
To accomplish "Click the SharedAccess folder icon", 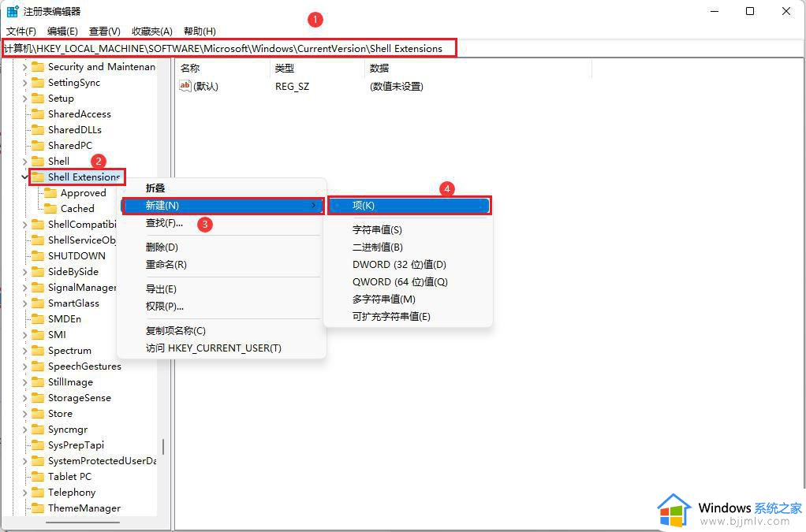I will pyautogui.click(x=38, y=114).
